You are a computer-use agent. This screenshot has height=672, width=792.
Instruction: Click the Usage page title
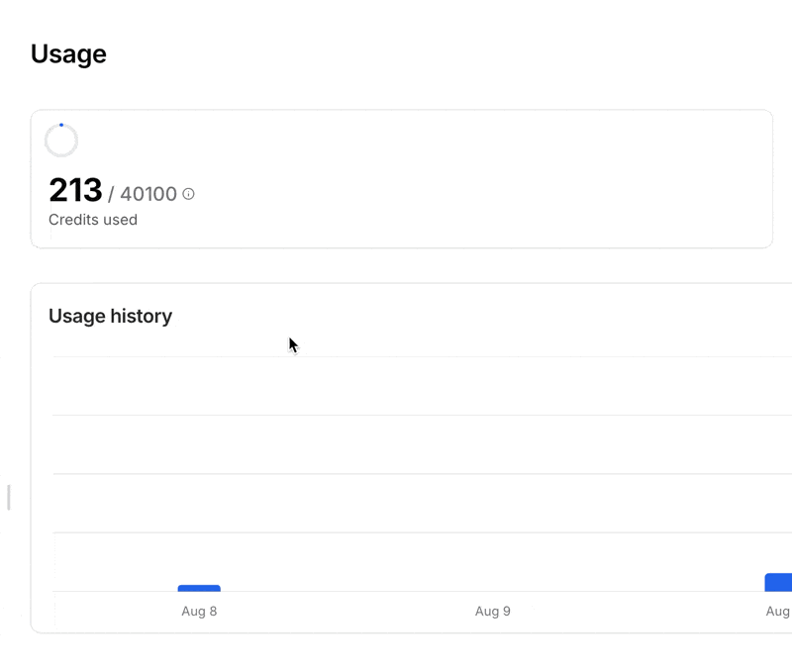(67, 53)
